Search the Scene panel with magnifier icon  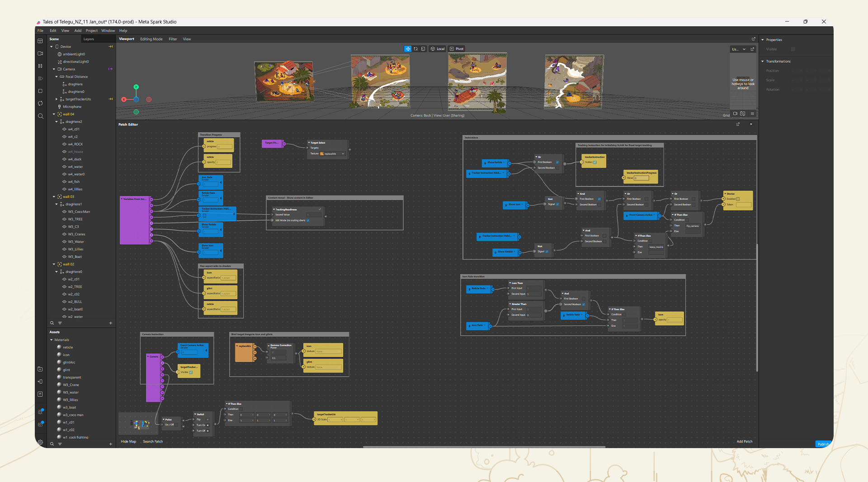point(52,323)
